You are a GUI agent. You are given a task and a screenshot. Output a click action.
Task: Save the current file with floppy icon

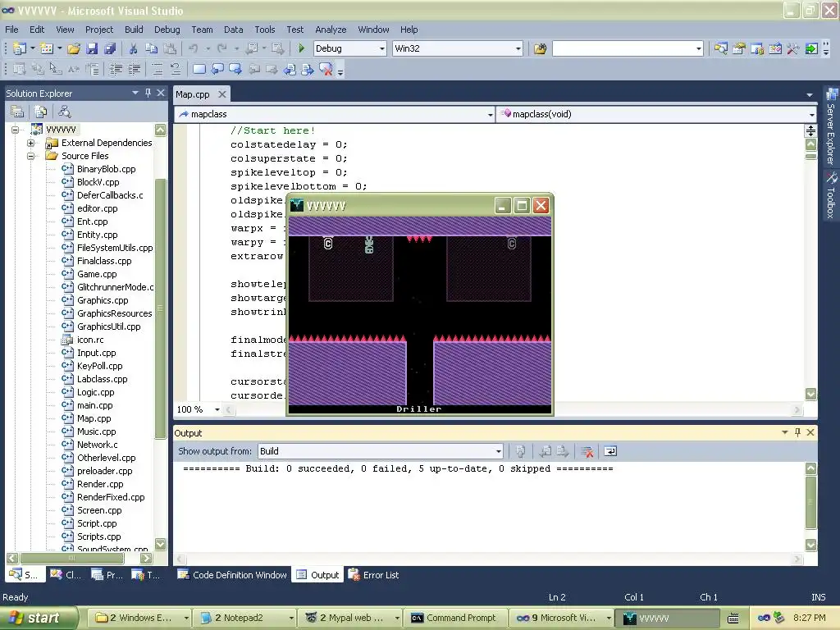(92, 48)
